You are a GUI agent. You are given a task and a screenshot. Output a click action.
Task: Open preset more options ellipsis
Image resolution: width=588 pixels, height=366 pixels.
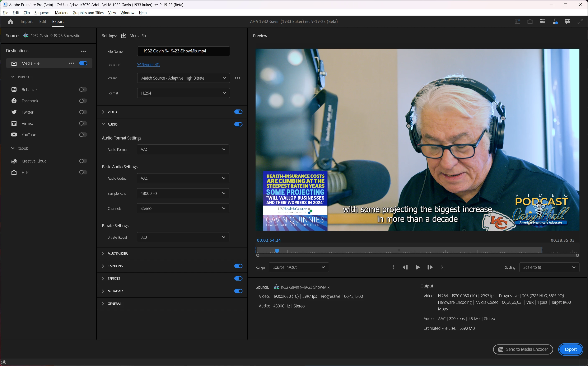point(237,78)
